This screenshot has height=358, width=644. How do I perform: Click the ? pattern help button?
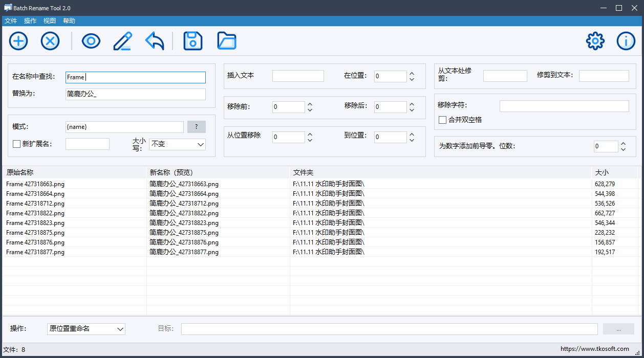pos(197,127)
